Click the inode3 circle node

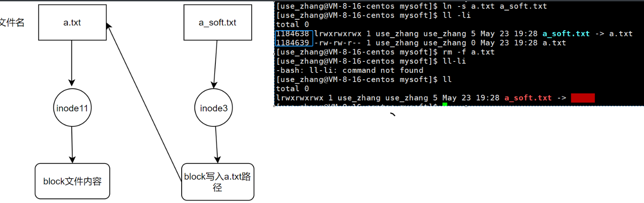tap(213, 107)
